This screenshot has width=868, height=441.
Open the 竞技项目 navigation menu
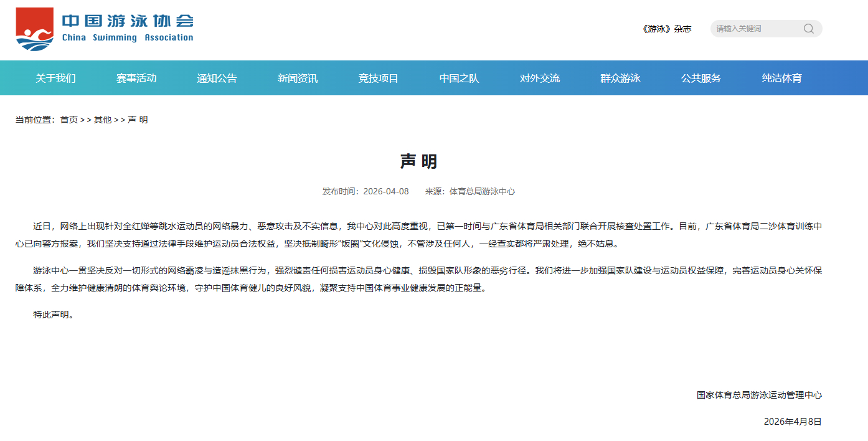[x=377, y=78]
